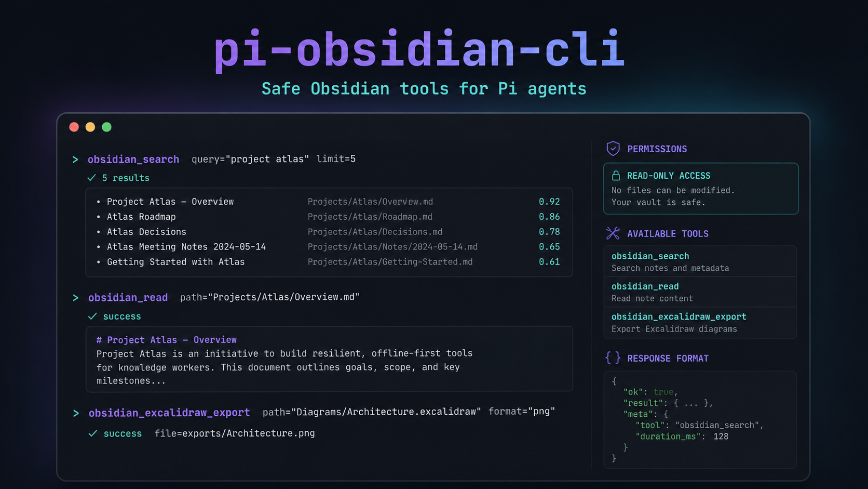Select the 'Atlas Roadmap' search result

pos(141,217)
